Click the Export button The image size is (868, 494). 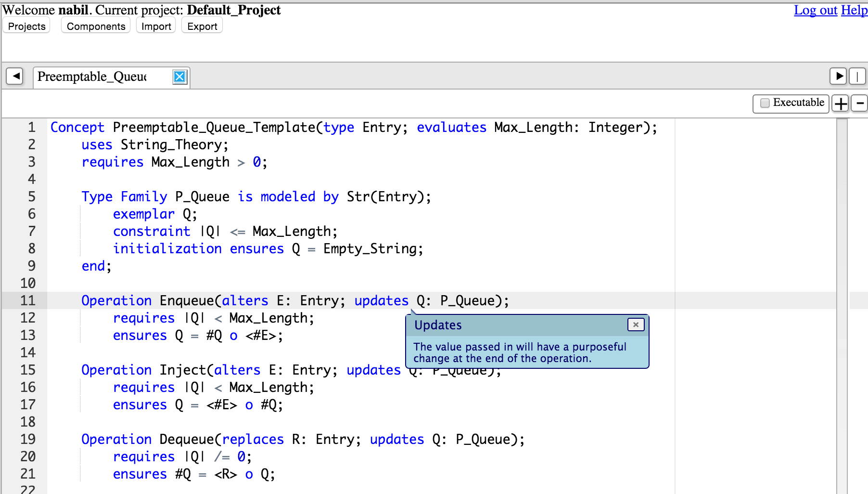pyautogui.click(x=202, y=26)
